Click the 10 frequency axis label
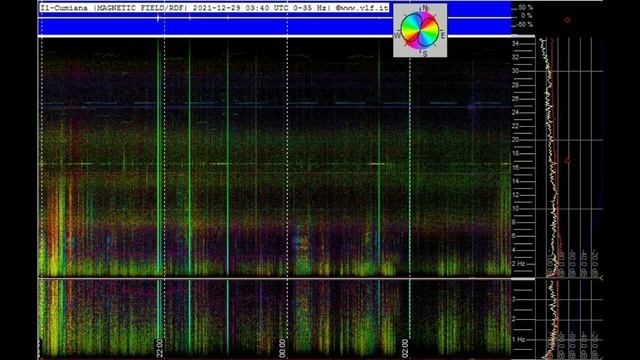The width and height of the screenshot is (640, 360). pos(516,209)
